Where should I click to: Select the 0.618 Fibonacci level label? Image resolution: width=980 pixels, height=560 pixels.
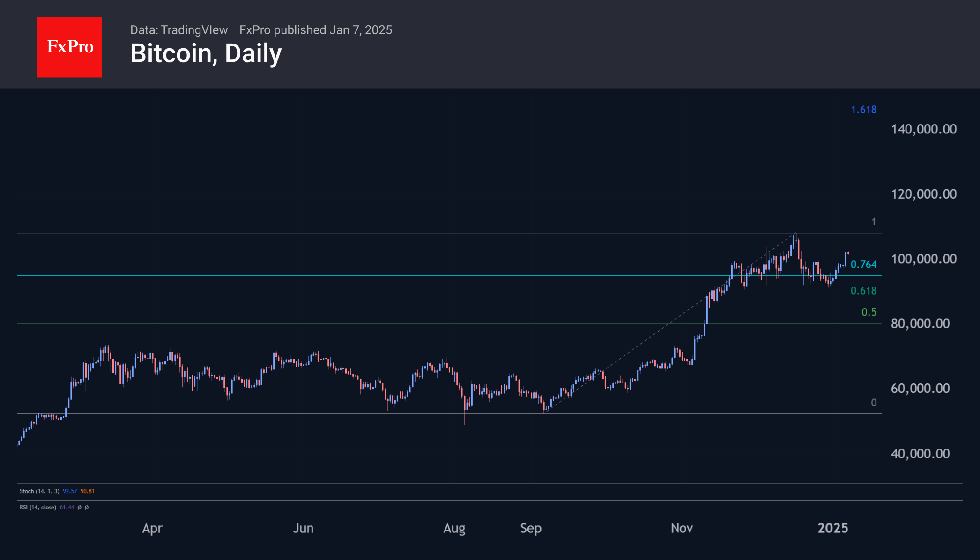[x=863, y=291]
